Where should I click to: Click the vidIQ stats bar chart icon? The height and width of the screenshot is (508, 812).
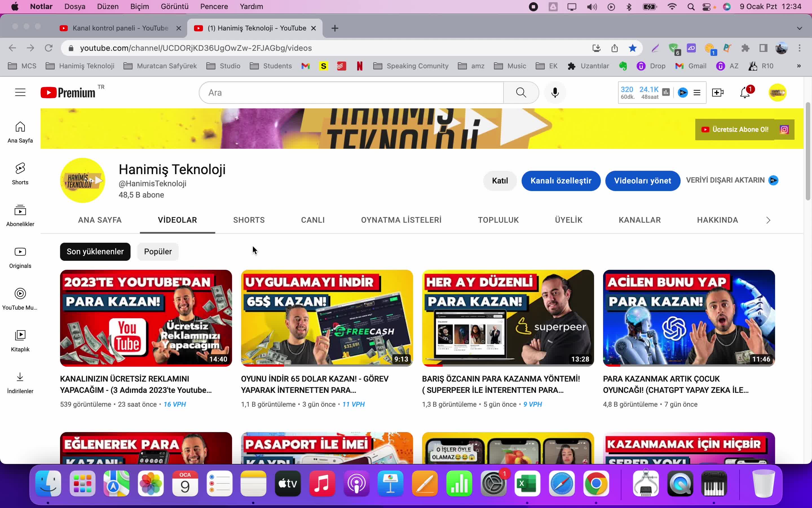(x=666, y=92)
